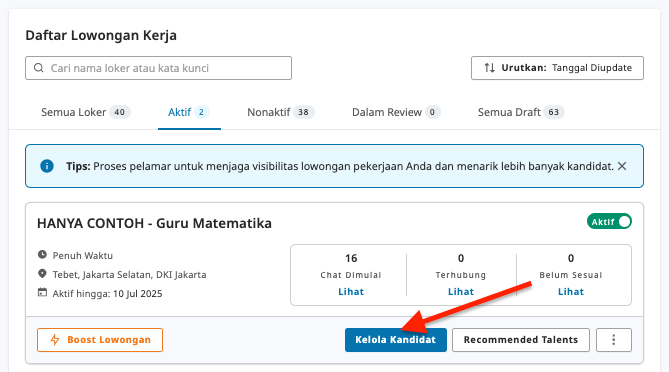Select the Aktif tab
This screenshot has height=372, width=669.
pyautogui.click(x=189, y=112)
